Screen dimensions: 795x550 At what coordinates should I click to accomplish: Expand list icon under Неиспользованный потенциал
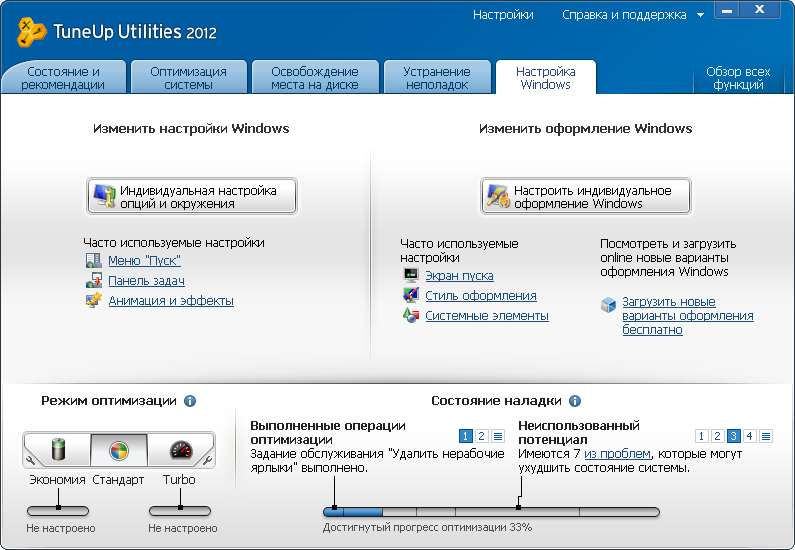coord(766,436)
